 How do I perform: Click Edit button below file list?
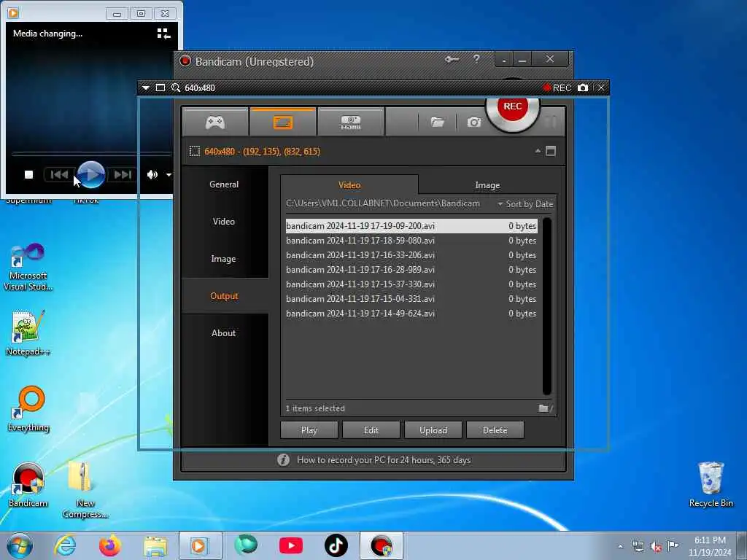(371, 430)
